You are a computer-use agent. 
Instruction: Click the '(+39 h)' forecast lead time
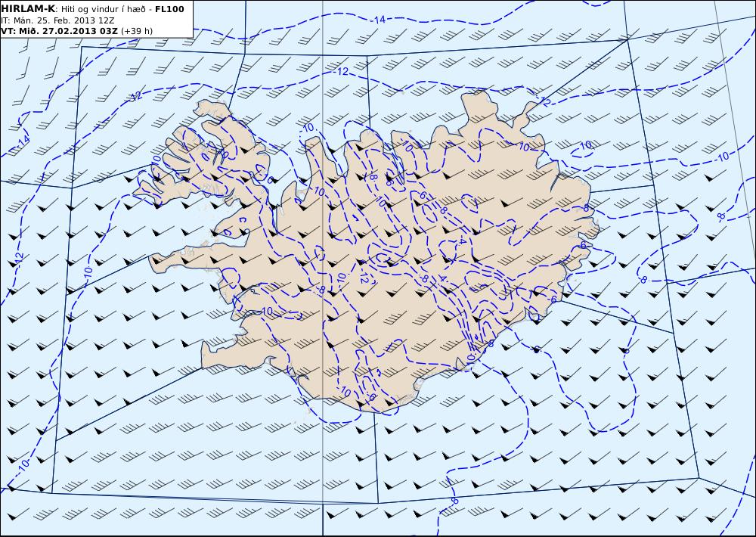click(x=136, y=31)
